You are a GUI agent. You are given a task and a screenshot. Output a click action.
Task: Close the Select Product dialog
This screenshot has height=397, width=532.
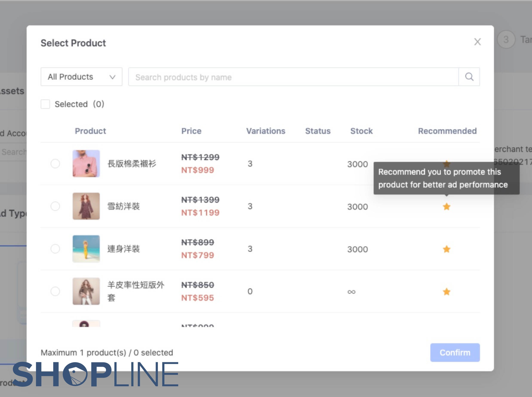(477, 42)
